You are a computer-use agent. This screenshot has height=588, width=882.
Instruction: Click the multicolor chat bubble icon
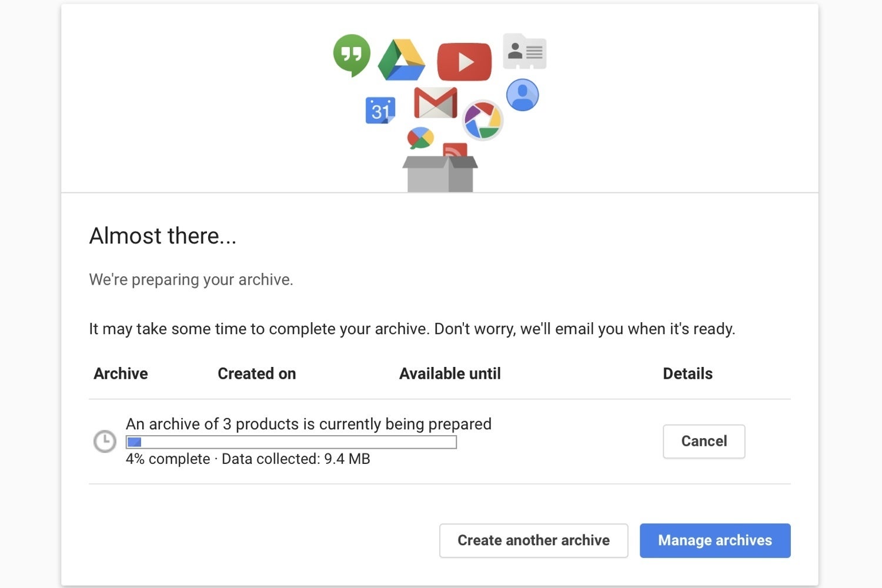click(x=420, y=138)
